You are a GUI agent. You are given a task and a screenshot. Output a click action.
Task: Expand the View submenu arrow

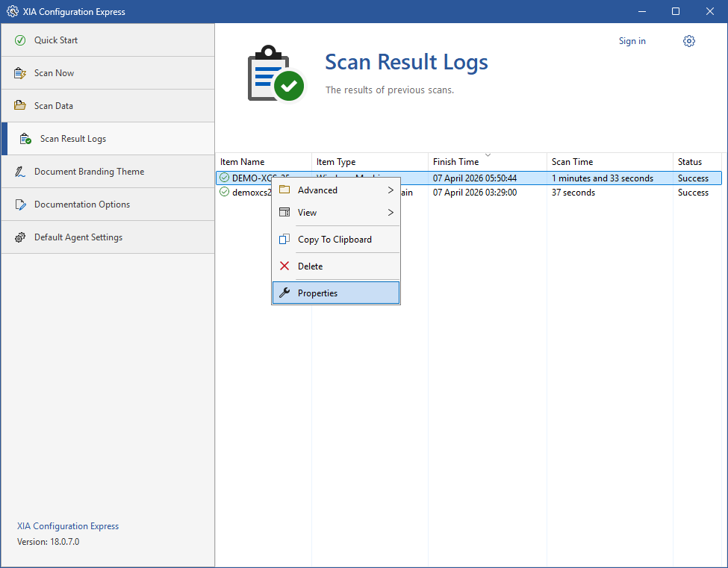[391, 213]
